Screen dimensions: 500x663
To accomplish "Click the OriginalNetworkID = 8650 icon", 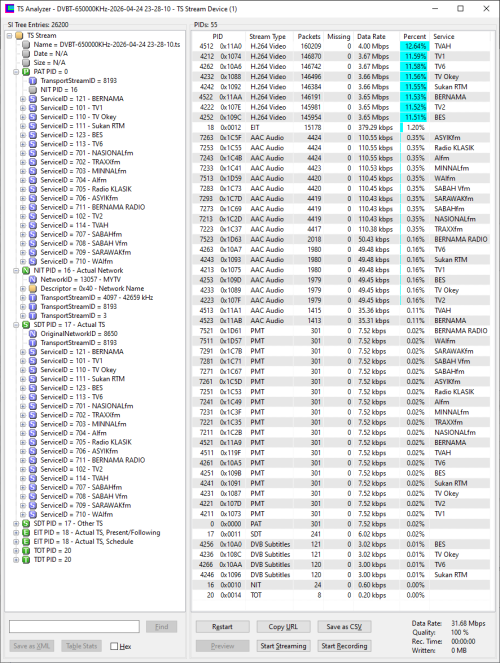I will 33,334.
